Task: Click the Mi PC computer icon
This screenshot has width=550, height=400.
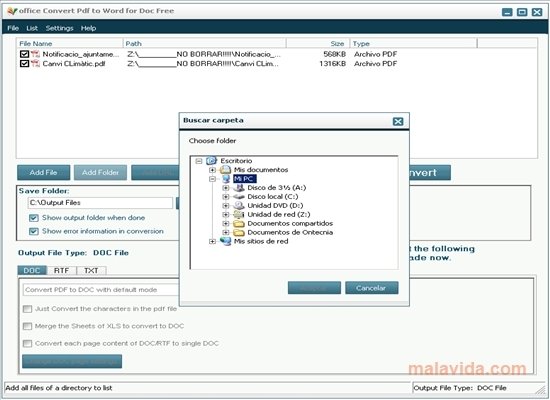Action: pyautogui.click(x=226, y=179)
